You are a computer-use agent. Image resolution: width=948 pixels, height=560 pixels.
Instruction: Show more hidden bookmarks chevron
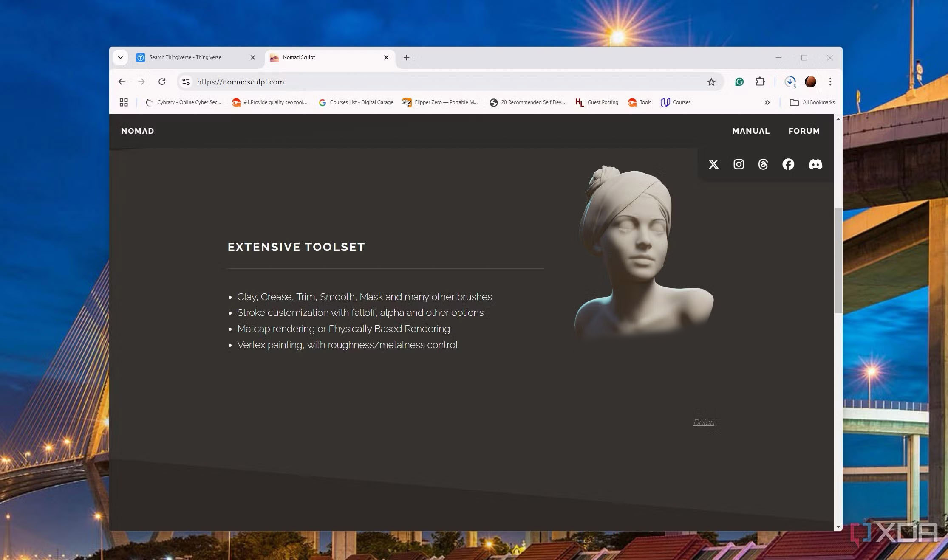point(767,102)
